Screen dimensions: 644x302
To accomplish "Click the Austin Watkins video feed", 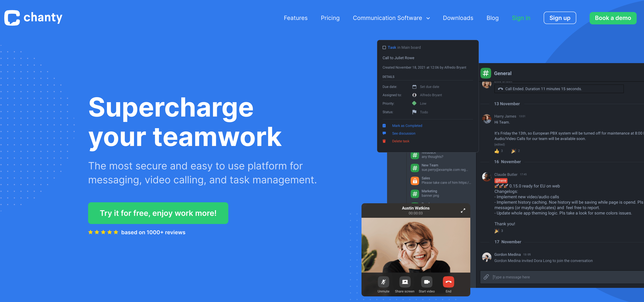I will [416, 245].
